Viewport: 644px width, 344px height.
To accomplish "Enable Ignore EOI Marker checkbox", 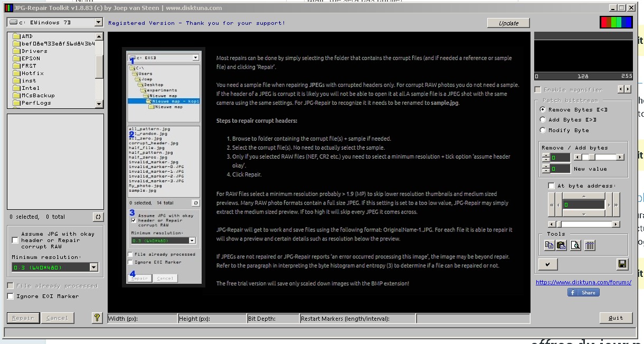I will pos(11,296).
